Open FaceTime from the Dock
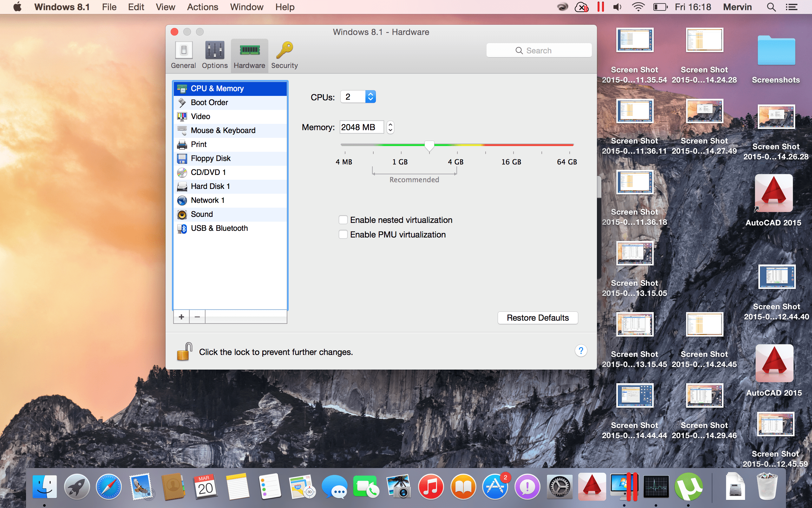The image size is (812, 508). click(x=366, y=486)
